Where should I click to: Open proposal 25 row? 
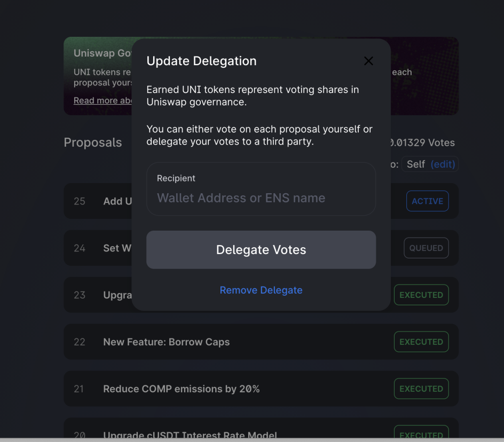point(98,201)
